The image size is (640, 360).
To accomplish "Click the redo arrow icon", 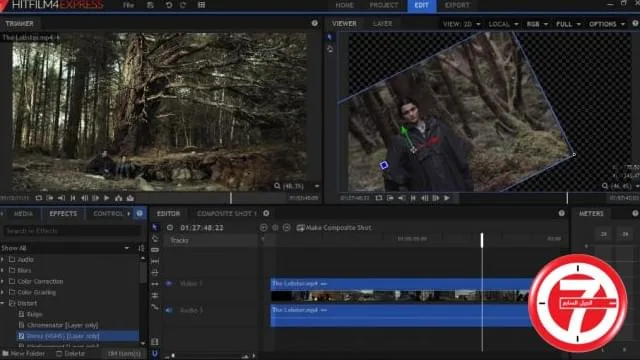I will (x=183, y=5).
